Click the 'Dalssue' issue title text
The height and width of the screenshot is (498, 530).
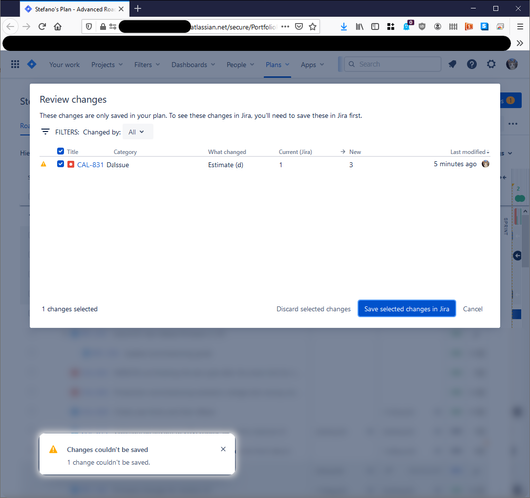pos(118,165)
